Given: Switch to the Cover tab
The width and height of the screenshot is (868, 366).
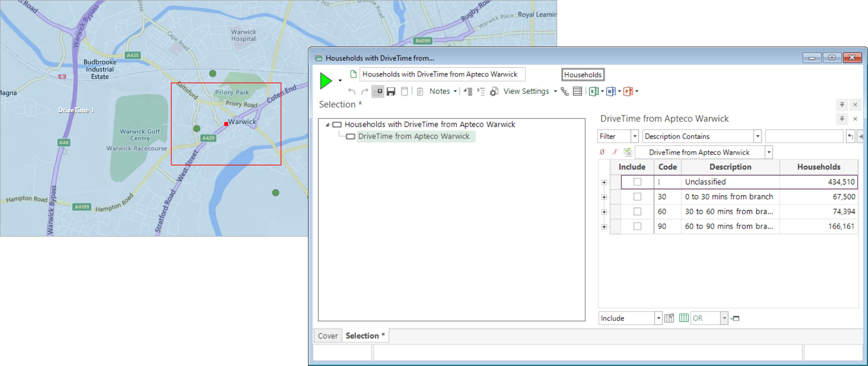Looking at the screenshot, I should (327, 336).
